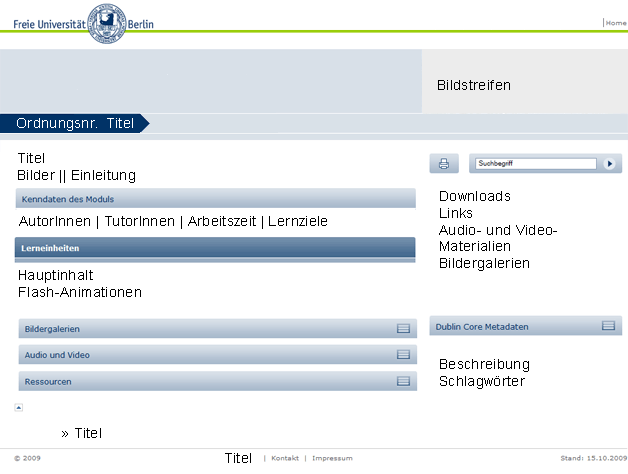Click the printer icon button
The width and height of the screenshot is (628, 474).
click(x=444, y=163)
